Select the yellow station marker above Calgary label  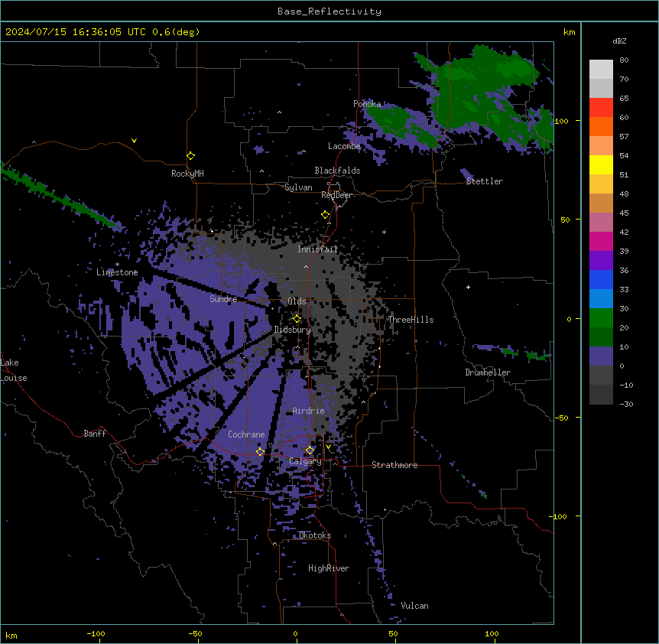310,450
